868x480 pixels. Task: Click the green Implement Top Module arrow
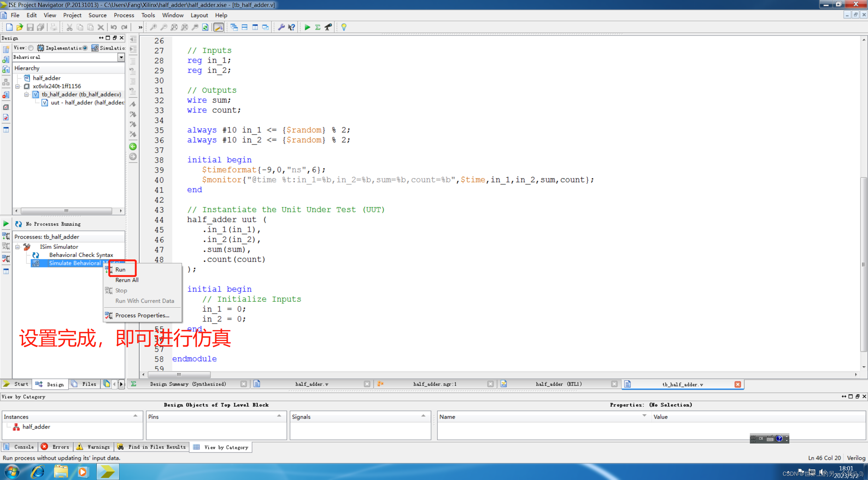[x=307, y=27]
